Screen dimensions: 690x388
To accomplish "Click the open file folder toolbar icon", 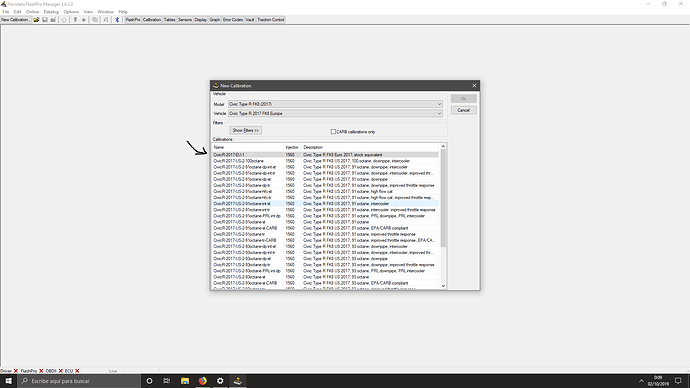I will 37,20.
